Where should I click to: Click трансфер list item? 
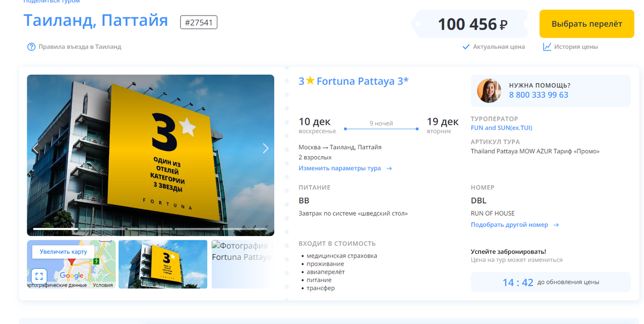point(320,288)
